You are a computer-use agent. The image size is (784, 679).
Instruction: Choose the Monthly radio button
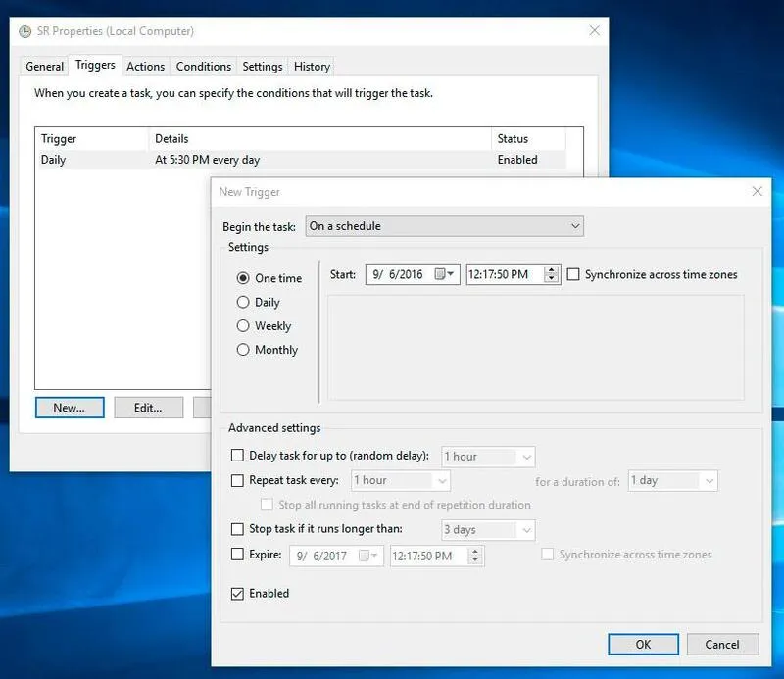pyautogui.click(x=244, y=350)
